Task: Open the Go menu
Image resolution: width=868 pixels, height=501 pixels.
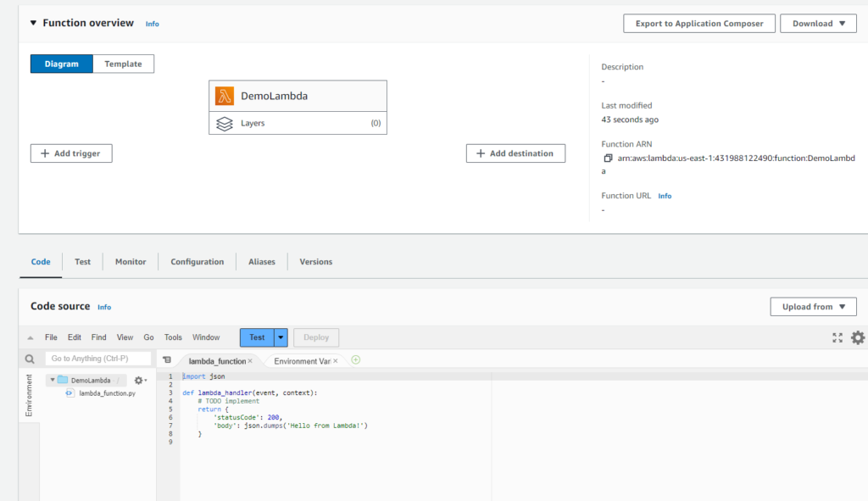Action: coord(148,337)
